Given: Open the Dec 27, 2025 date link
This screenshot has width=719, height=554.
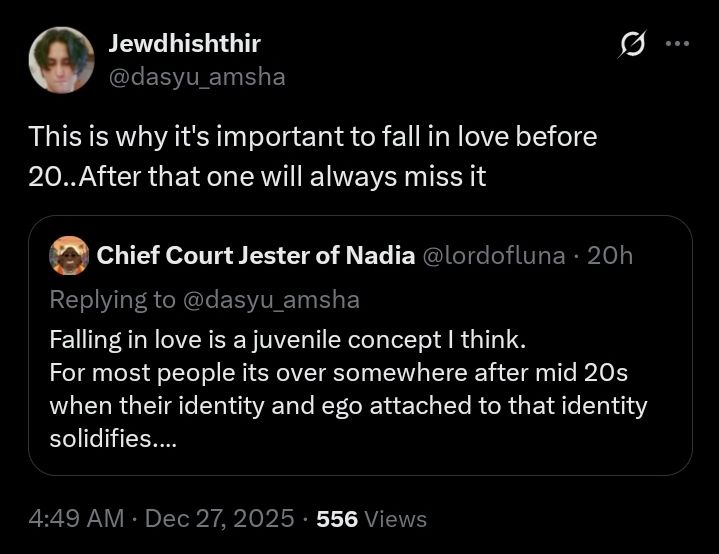Looking at the screenshot, I should click(x=220, y=519).
